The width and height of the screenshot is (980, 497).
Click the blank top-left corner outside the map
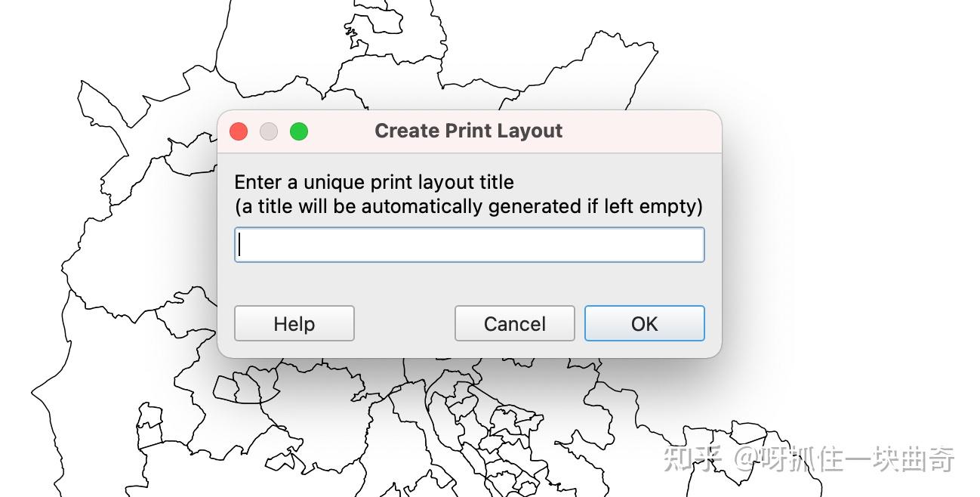click(x=30, y=30)
